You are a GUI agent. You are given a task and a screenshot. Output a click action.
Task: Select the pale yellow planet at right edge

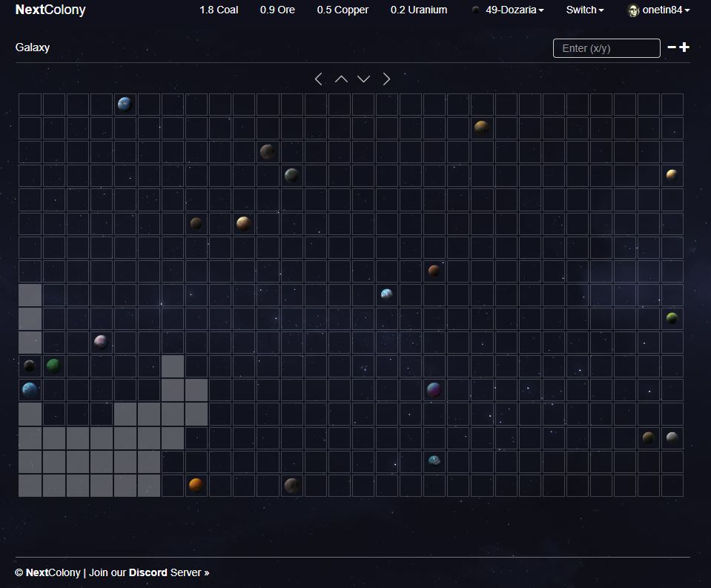pos(672,174)
